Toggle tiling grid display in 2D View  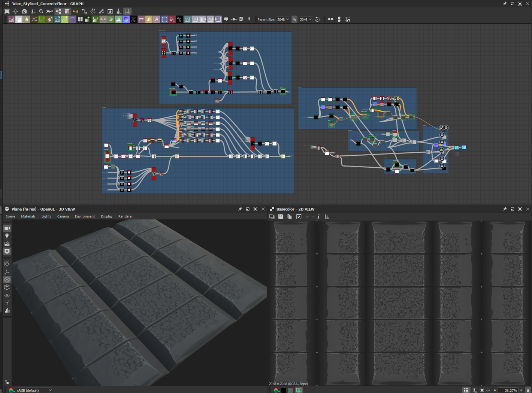[466, 390]
